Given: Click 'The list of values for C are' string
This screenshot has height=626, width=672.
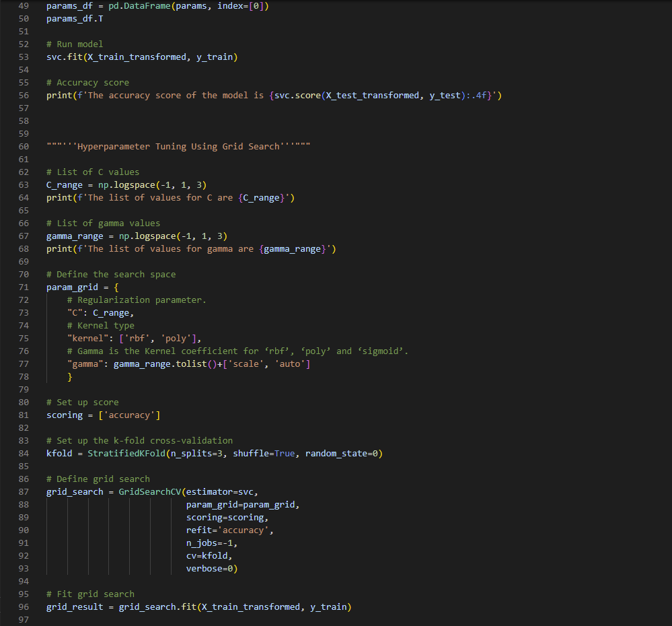Looking at the screenshot, I should (x=160, y=198).
